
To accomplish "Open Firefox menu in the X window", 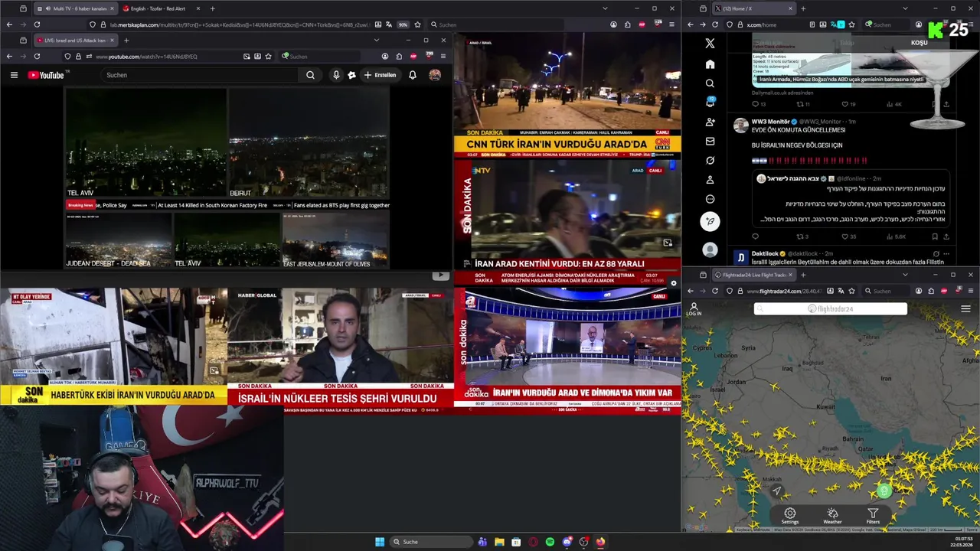I will [970, 24].
